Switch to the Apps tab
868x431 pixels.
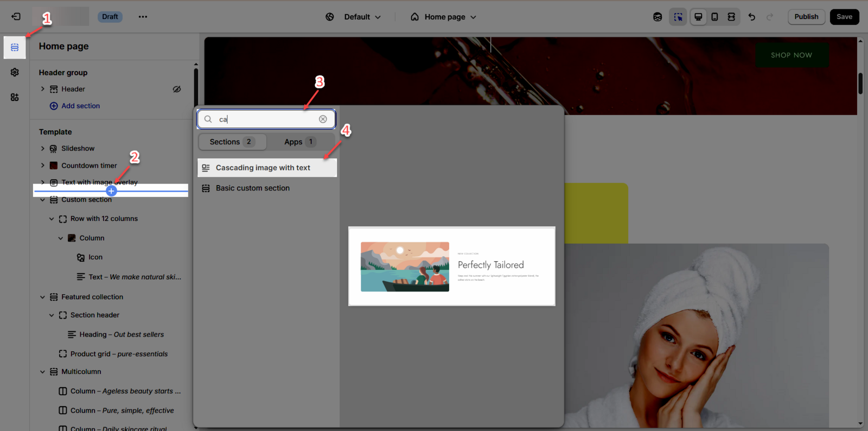tap(299, 142)
